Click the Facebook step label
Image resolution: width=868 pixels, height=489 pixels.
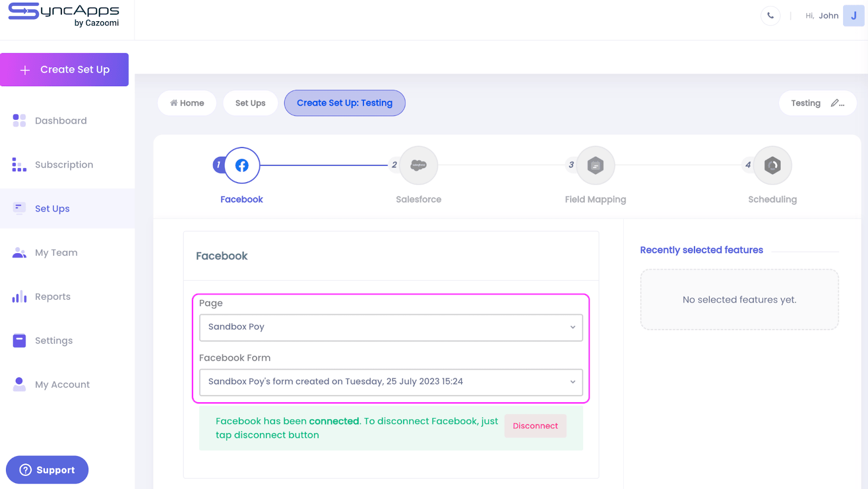point(241,200)
